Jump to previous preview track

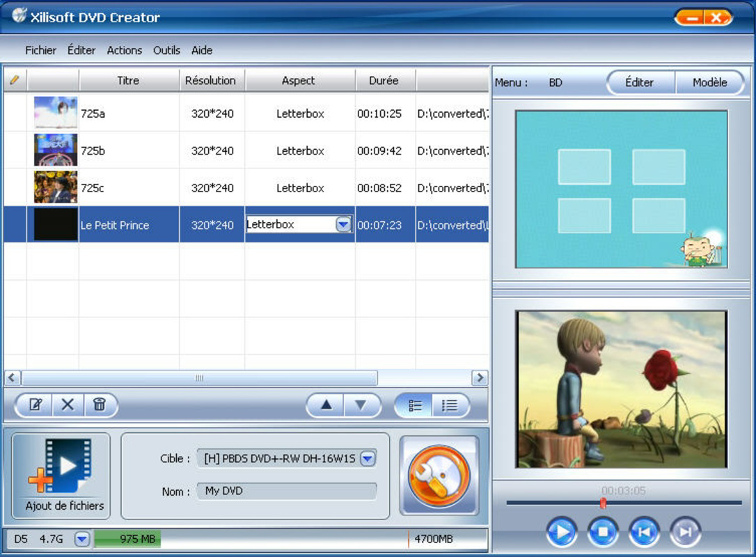pyautogui.click(x=644, y=532)
